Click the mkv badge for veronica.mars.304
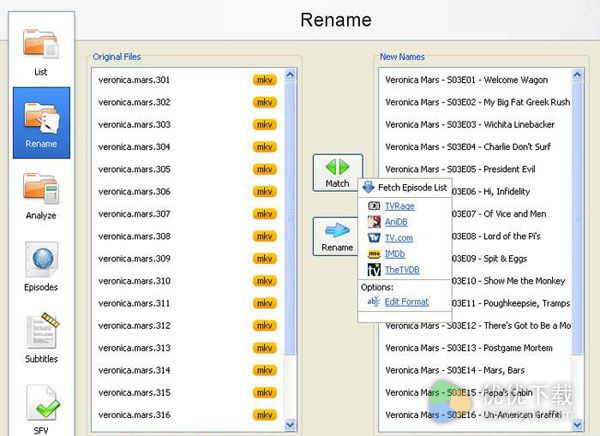Screen dimensions: 600x436 264,147
